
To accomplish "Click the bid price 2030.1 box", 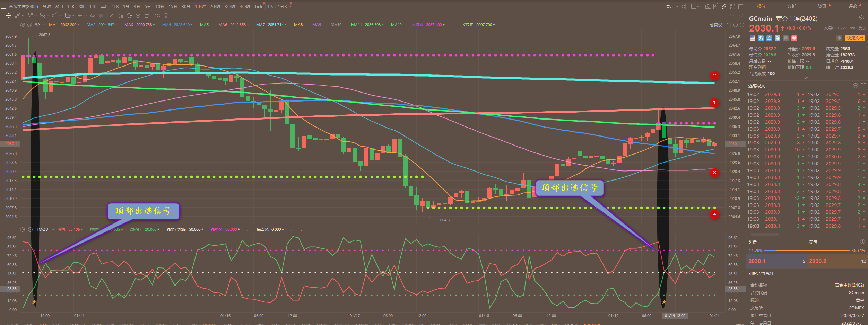I will (777, 261).
